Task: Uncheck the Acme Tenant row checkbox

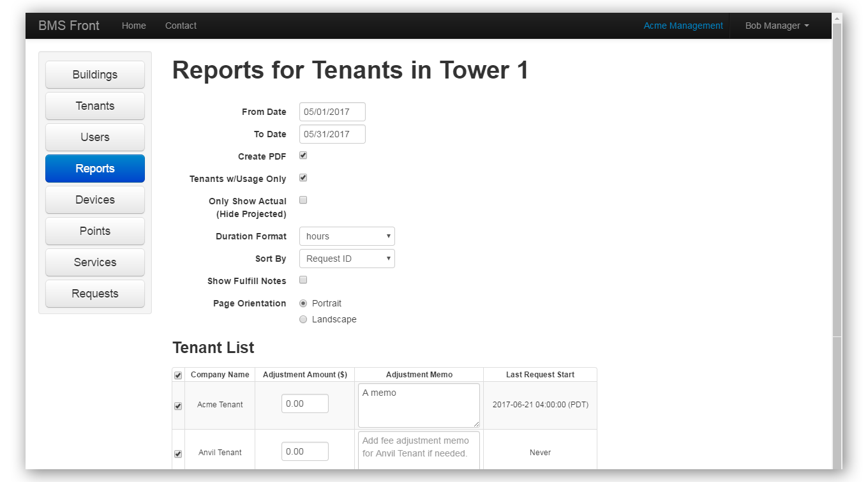Action: pos(178,406)
